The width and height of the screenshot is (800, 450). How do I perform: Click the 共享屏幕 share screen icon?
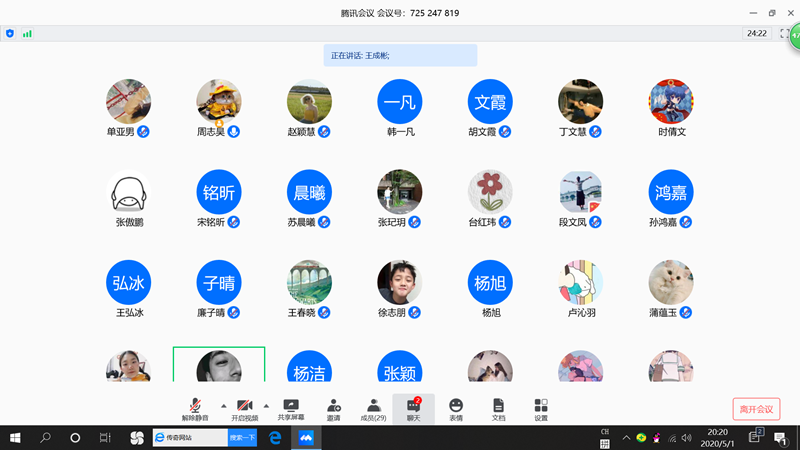(x=291, y=408)
